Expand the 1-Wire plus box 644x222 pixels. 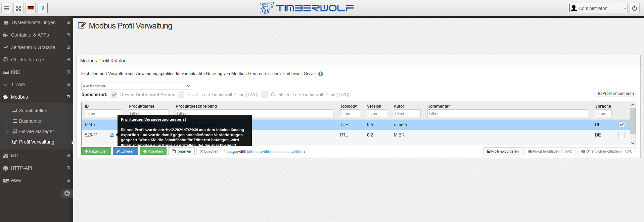pyautogui.click(x=68, y=85)
